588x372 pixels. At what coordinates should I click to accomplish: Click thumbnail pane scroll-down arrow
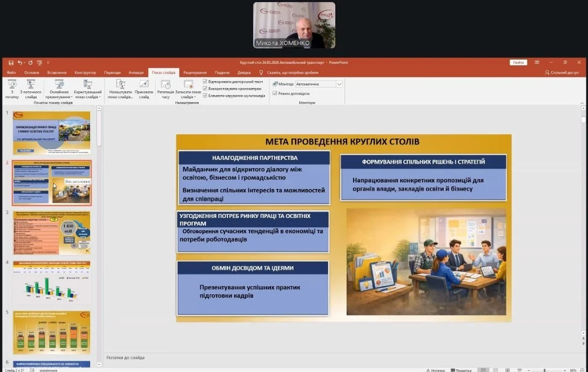tap(99, 364)
